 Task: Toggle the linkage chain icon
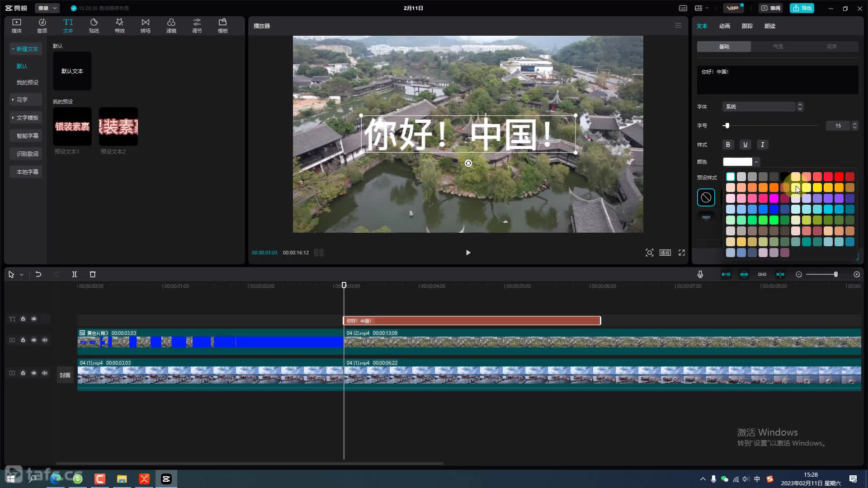(762, 274)
